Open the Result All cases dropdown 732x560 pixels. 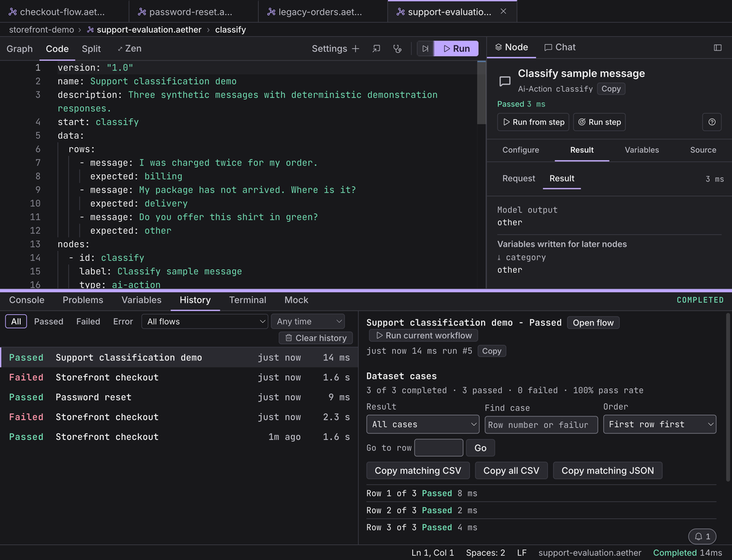coord(422,424)
